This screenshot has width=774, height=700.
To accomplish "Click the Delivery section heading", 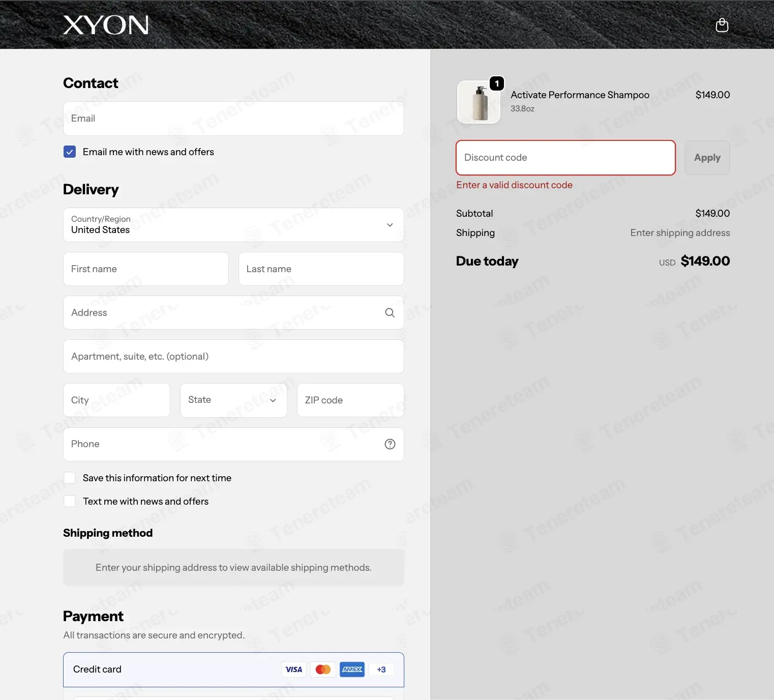I will [x=91, y=189].
